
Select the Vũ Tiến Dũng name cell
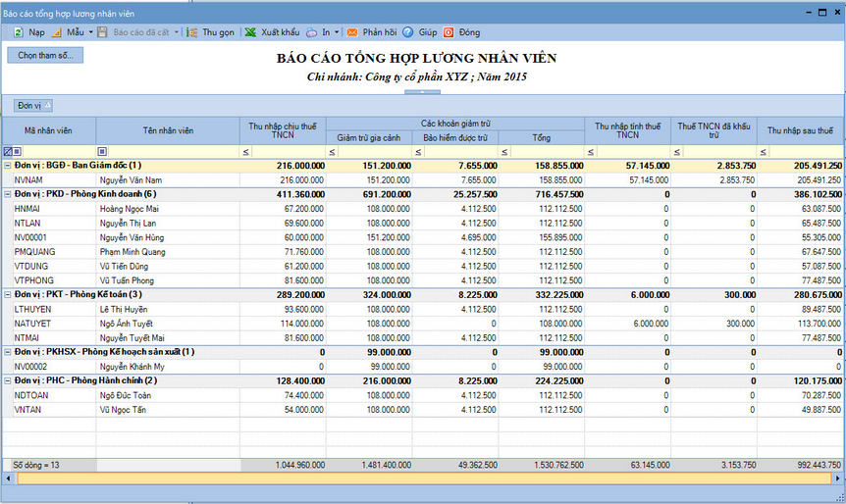pos(168,267)
